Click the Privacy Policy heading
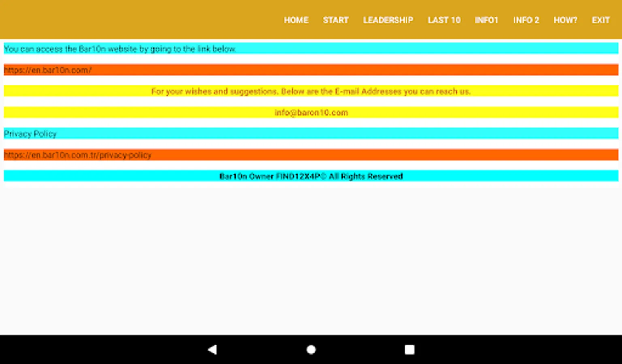The height and width of the screenshot is (364, 622). pos(30,133)
